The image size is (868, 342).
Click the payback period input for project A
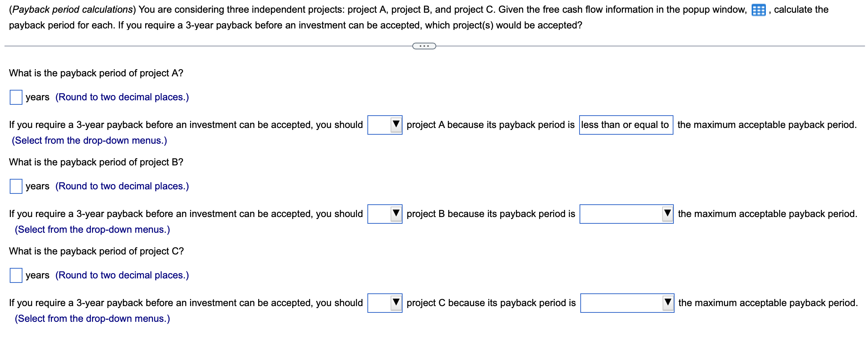click(15, 97)
